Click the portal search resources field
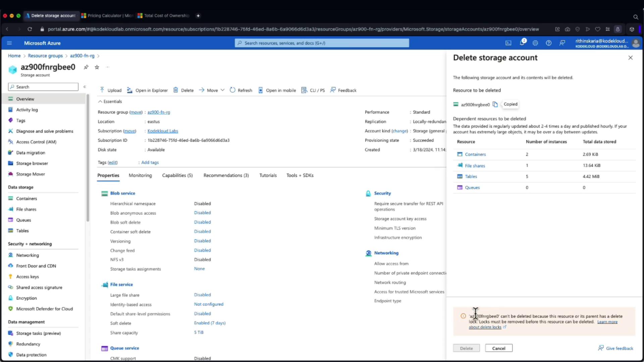Image resolution: width=644 pixels, height=362 pixels. (x=322, y=43)
